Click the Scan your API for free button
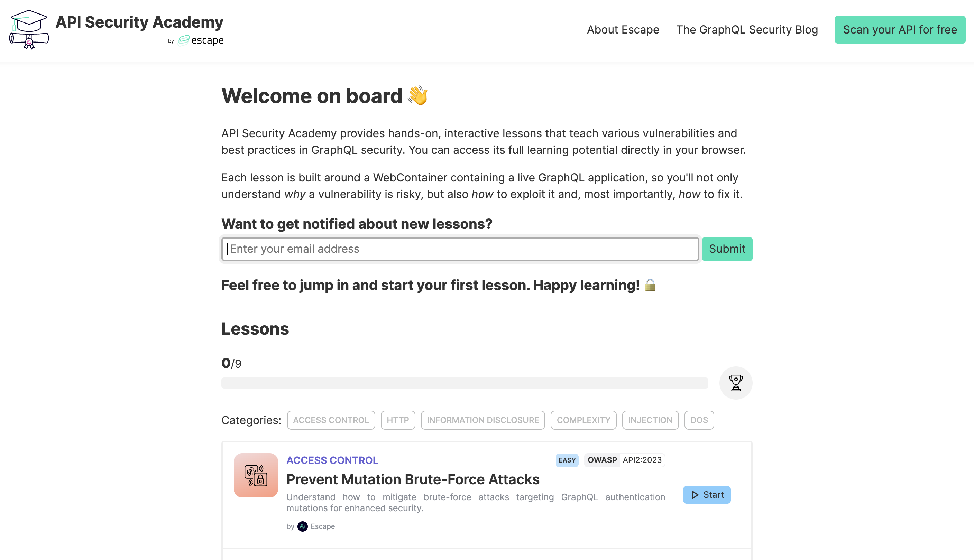Viewport: 974px width, 560px height. [900, 30]
